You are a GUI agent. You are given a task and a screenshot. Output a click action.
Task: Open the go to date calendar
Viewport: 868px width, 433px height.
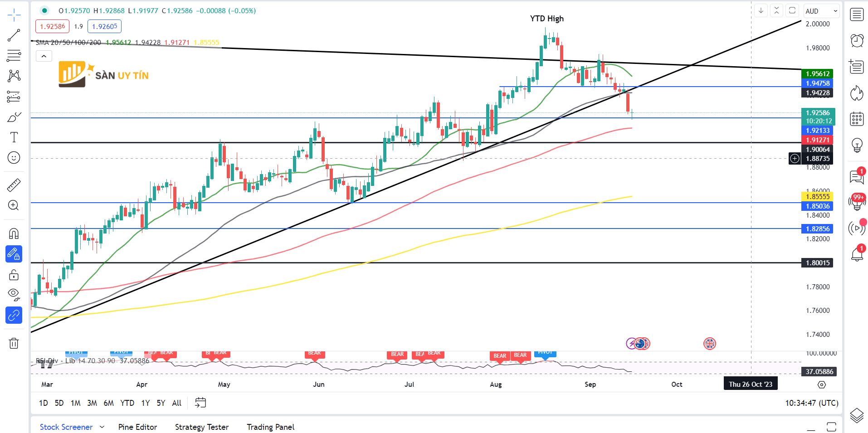[200, 403]
